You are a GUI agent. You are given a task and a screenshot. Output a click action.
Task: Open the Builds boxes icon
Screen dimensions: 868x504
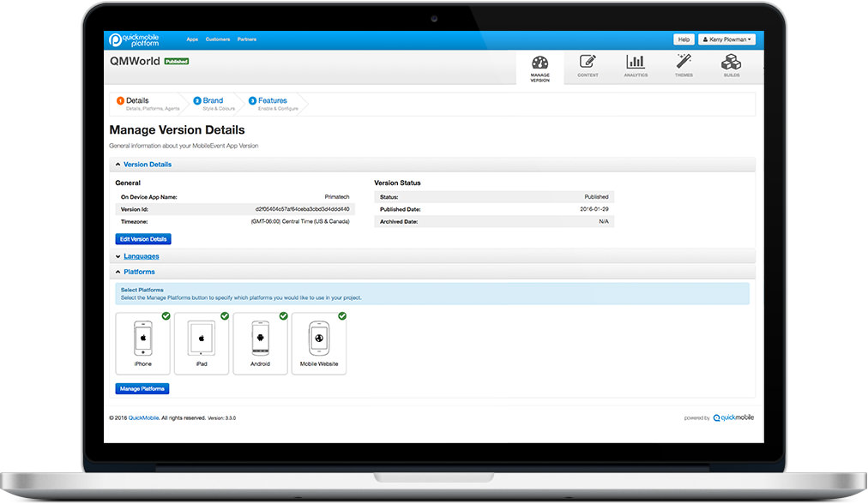pyautogui.click(x=731, y=63)
